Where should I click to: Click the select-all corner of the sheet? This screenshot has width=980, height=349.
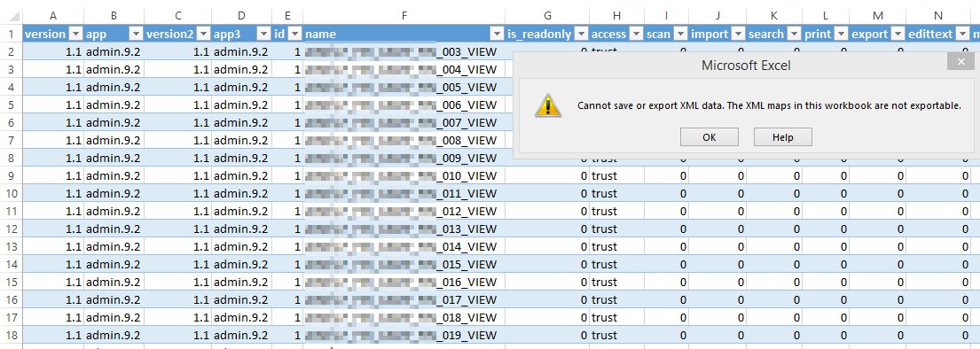click(12, 15)
